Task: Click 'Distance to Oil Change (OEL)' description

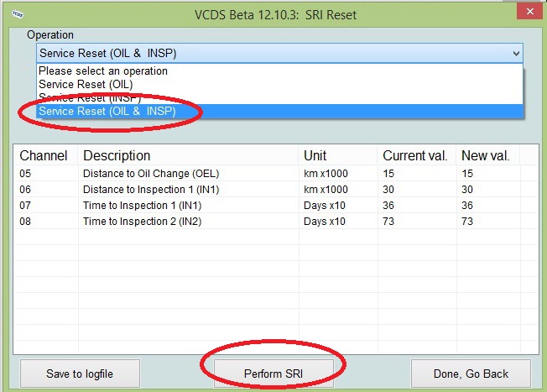Action: [151, 174]
